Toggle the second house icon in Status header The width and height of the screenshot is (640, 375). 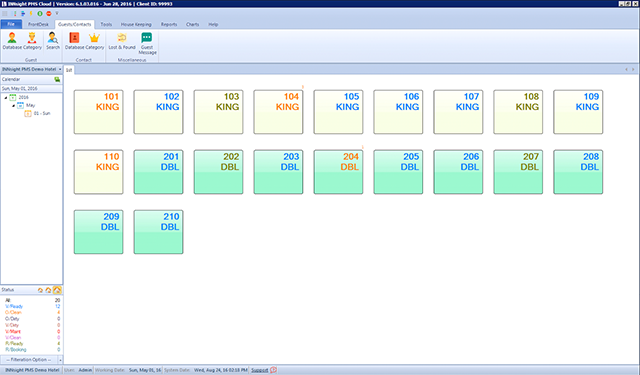click(48, 290)
